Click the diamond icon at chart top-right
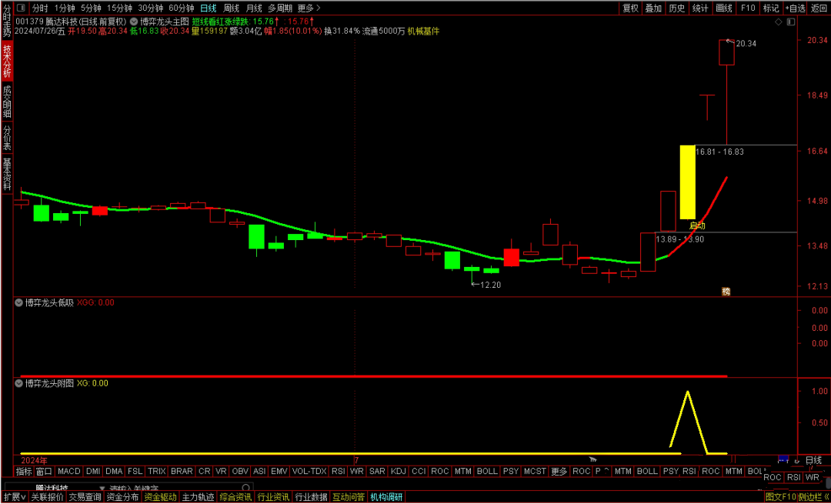The width and height of the screenshot is (831, 504). pyautogui.click(x=779, y=22)
